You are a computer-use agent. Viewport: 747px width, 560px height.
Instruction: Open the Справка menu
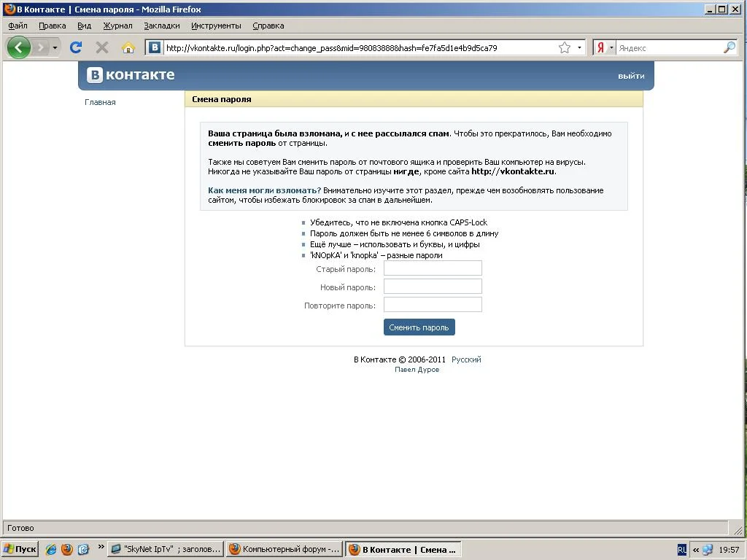(268, 26)
